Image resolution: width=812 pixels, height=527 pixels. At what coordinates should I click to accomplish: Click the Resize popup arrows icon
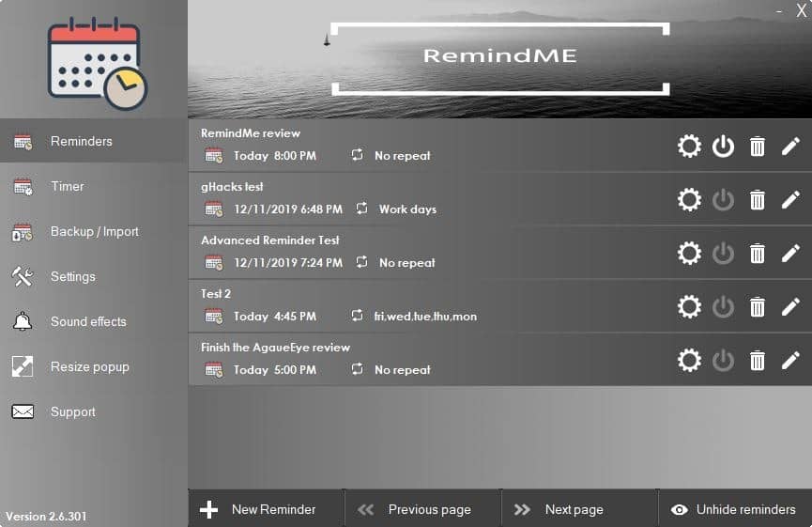pos(23,366)
